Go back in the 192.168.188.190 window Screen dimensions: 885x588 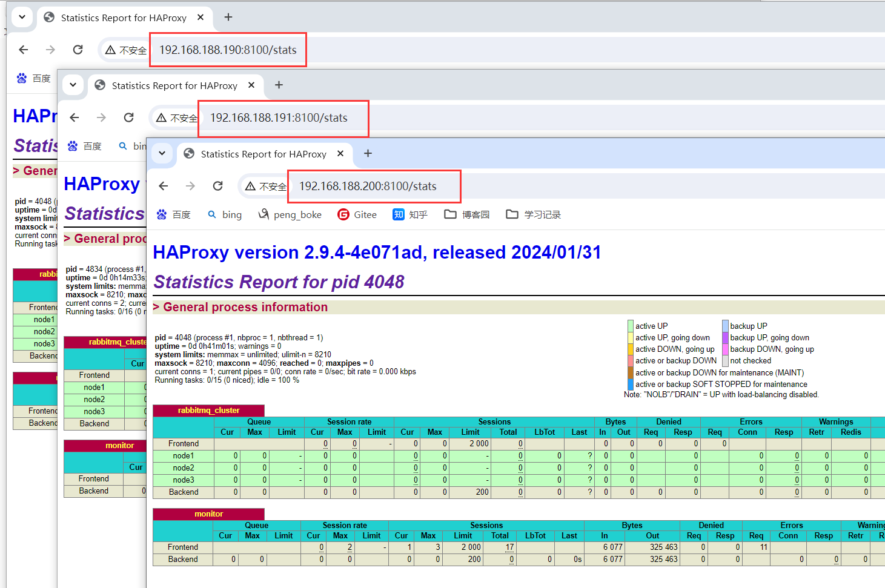click(24, 50)
